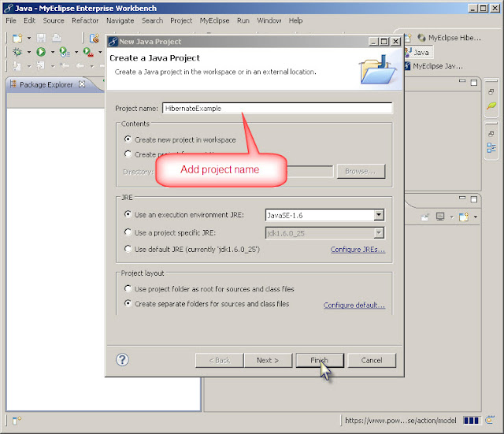
Task: Click the Run External Tools toolbox icon
Action: pos(88,52)
